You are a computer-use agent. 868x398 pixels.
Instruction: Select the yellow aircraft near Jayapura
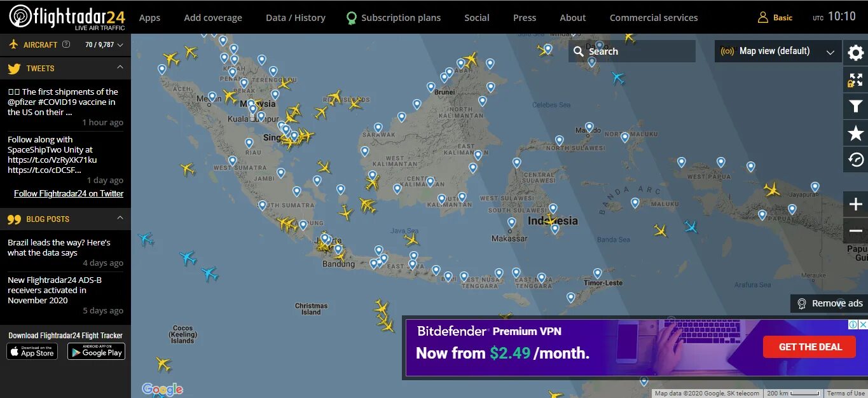point(772,189)
